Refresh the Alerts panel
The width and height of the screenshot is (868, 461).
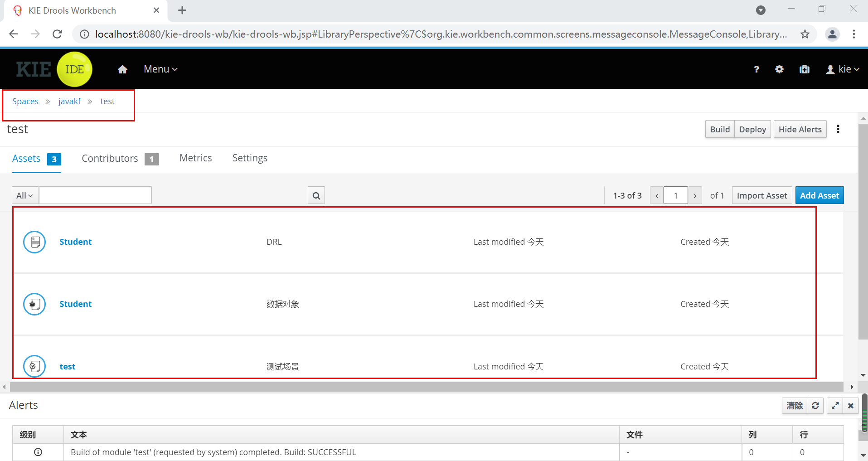point(815,405)
